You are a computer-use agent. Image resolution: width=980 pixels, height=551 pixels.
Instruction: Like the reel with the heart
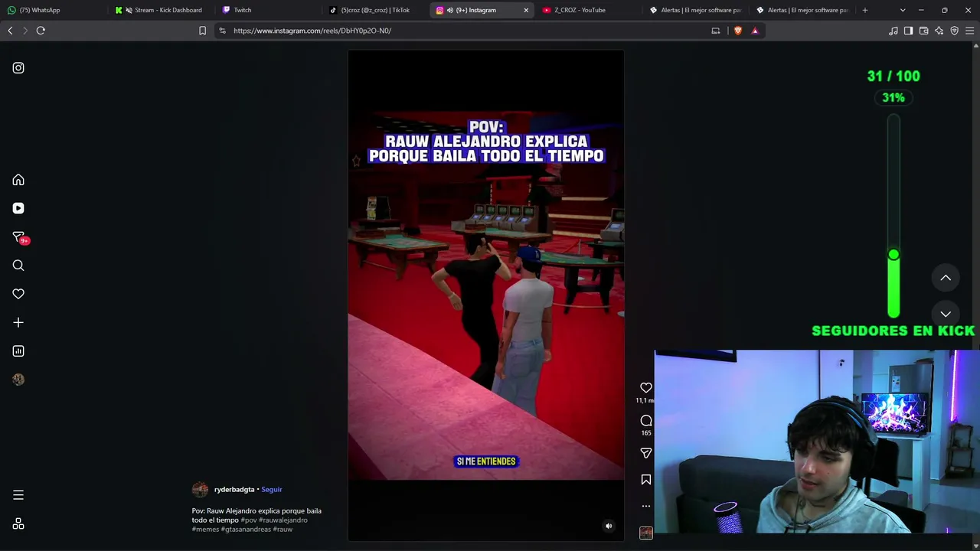[x=646, y=388]
